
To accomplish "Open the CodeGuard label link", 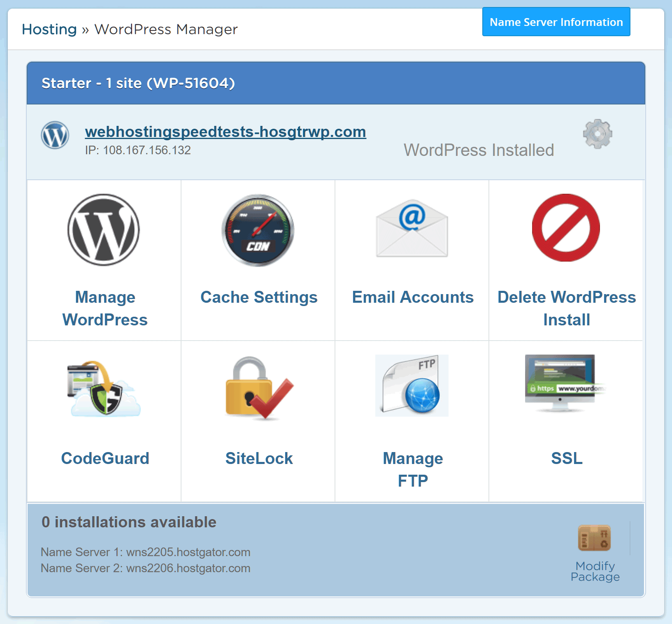I will (105, 458).
